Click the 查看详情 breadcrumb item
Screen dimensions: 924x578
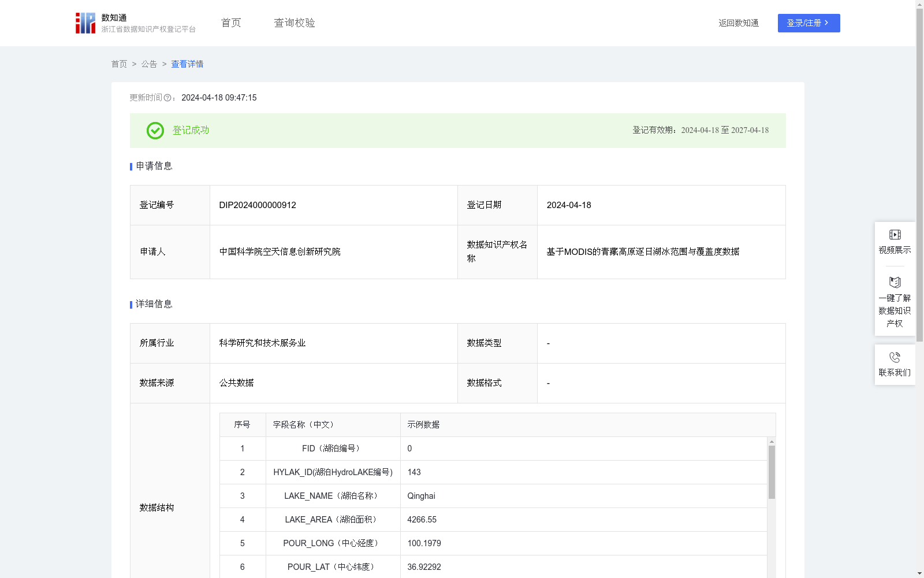[x=187, y=64]
